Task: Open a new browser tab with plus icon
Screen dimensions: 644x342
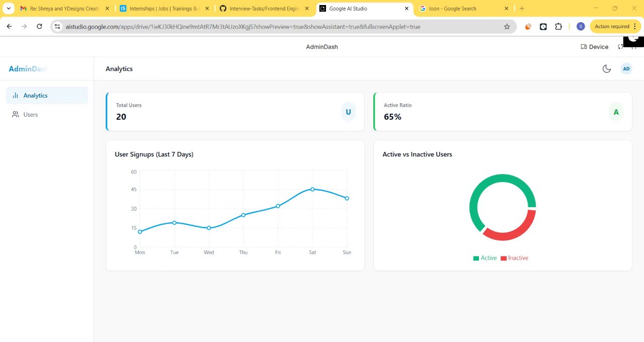Action: point(522,9)
